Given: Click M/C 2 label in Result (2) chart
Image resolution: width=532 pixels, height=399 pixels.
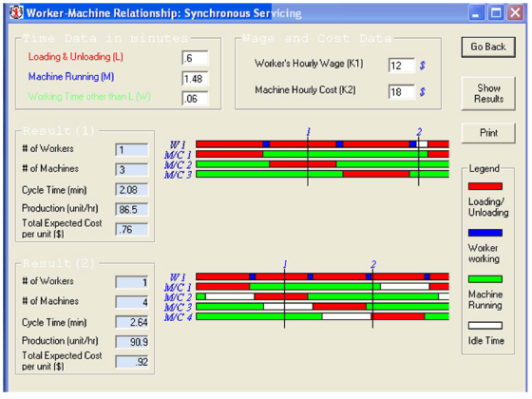Looking at the screenshot, I should (x=178, y=297).
